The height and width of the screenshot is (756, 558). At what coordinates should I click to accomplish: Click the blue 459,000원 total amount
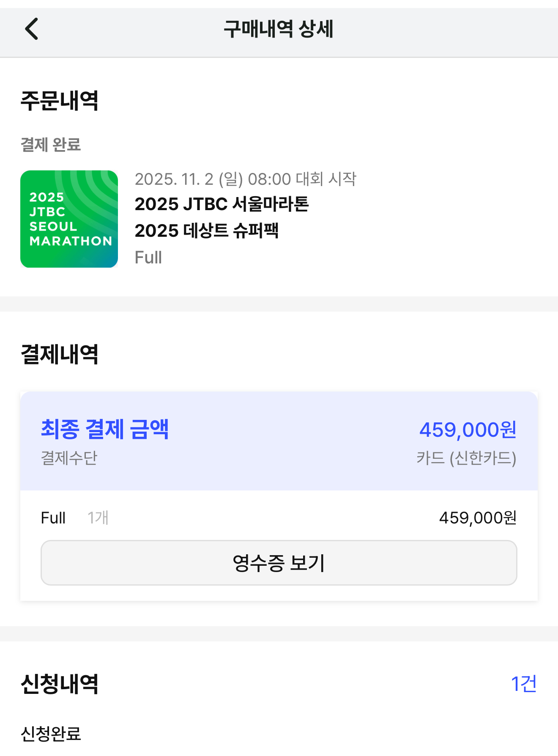tap(468, 430)
